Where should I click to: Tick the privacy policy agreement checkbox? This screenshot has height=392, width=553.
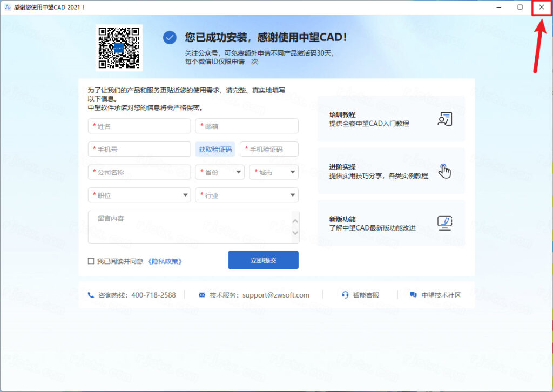(91, 261)
